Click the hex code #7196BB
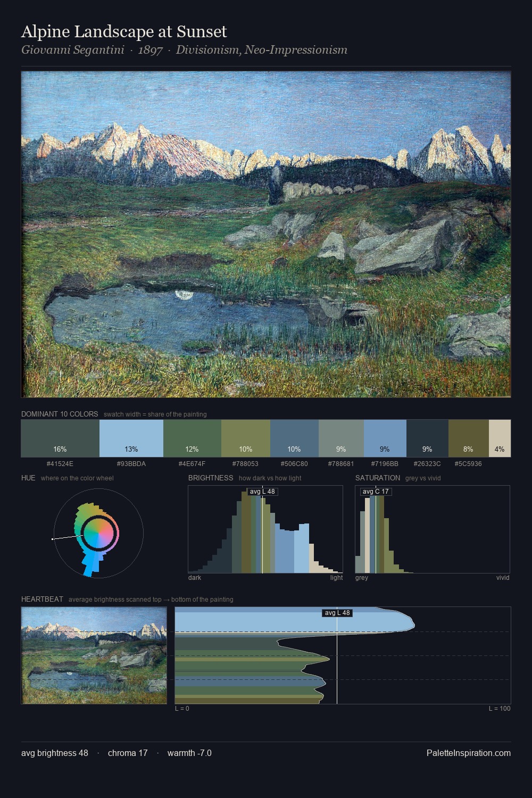Viewport: 532px width, 798px height. click(385, 464)
